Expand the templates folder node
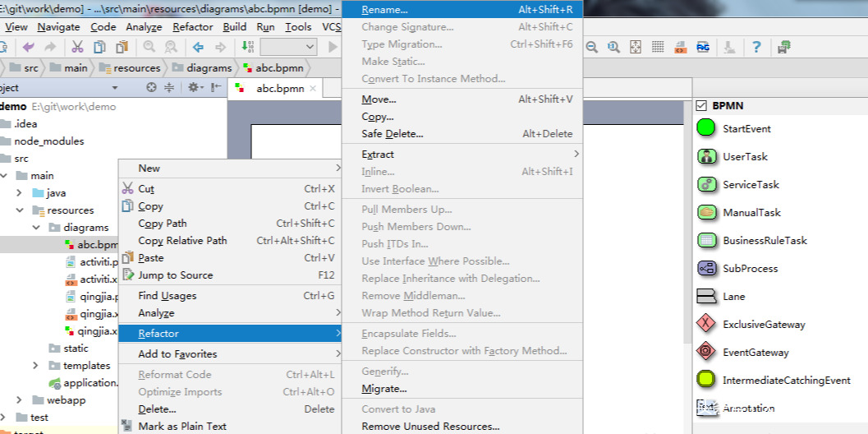This screenshot has width=868, height=434. [35, 366]
